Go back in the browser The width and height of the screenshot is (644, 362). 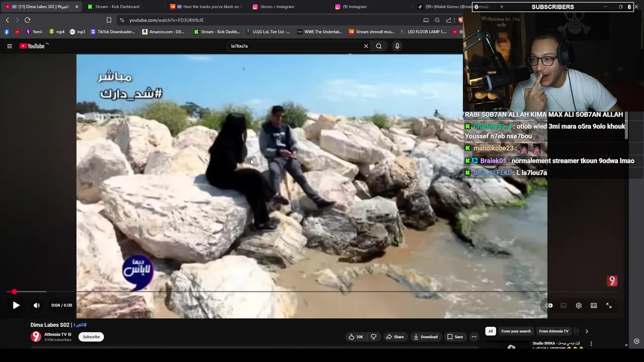[x=8, y=20]
